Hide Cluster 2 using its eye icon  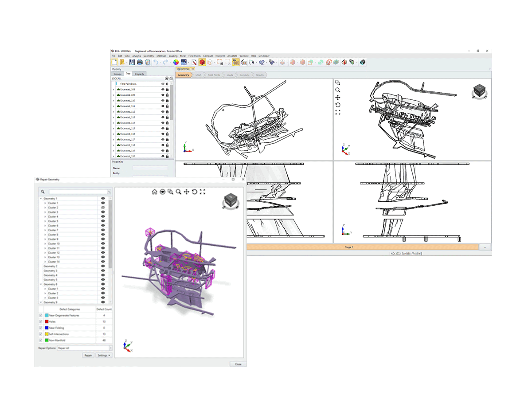103,208
